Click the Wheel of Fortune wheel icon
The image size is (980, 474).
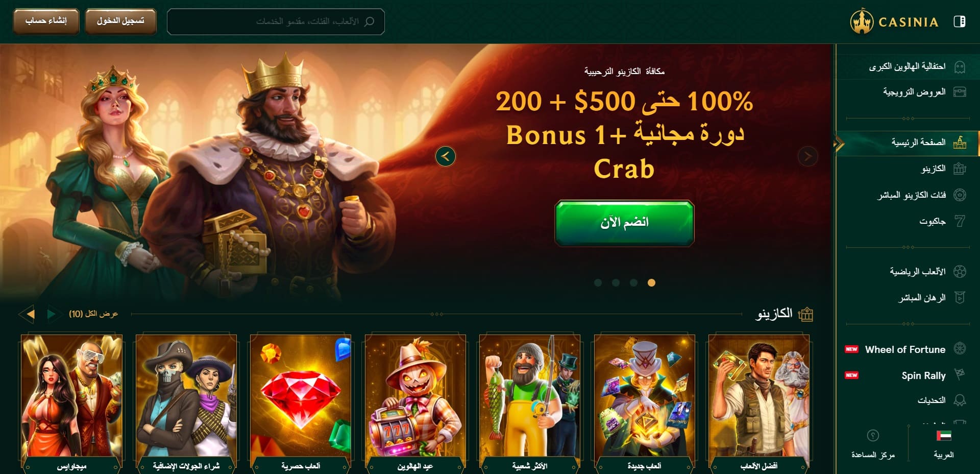pos(960,349)
